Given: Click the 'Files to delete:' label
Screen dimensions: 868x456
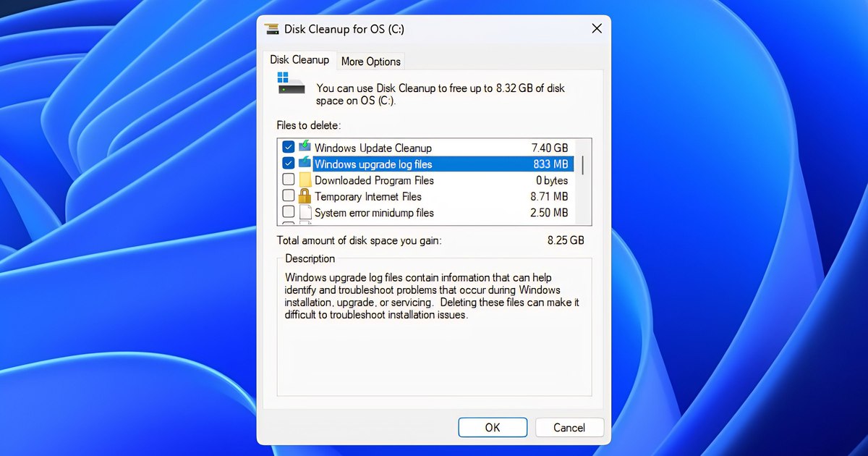Looking at the screenshot, I should click(309, 125).
